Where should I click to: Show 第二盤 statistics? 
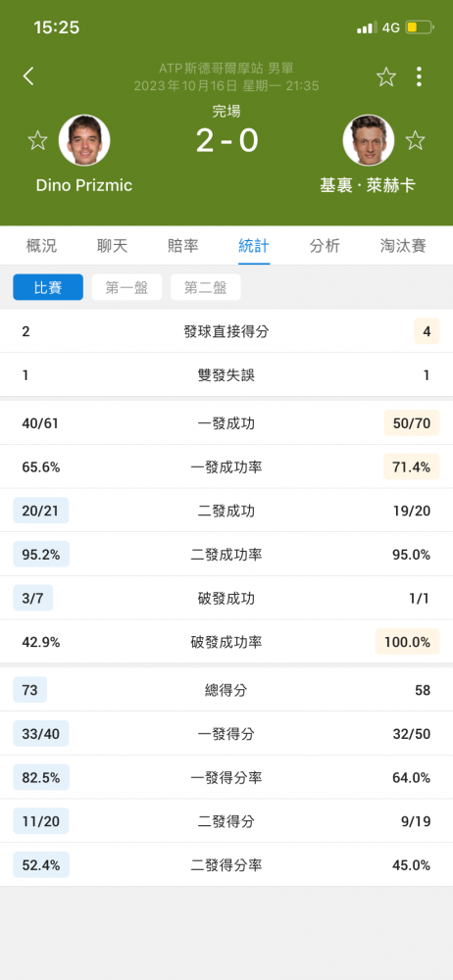click(206, 287)
